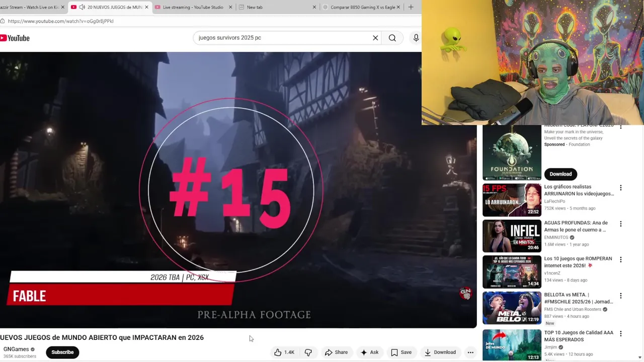The width and height of the screenshot is (644, 362).
Task: Switch to 'Live streaming - YouTube Studio' tab
Action: coord(193,7)
